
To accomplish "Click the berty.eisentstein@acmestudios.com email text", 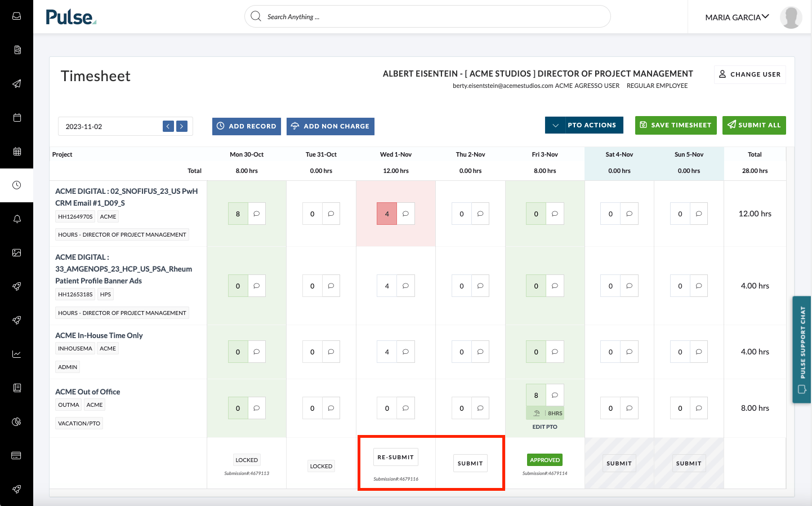I will pos(503,86).
